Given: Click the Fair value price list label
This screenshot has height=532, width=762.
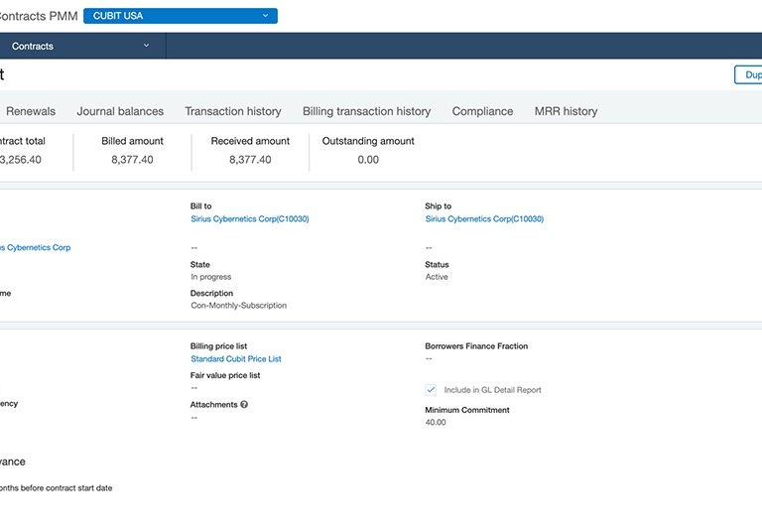Looking at the screenshot, I should [x=225, y=375].
